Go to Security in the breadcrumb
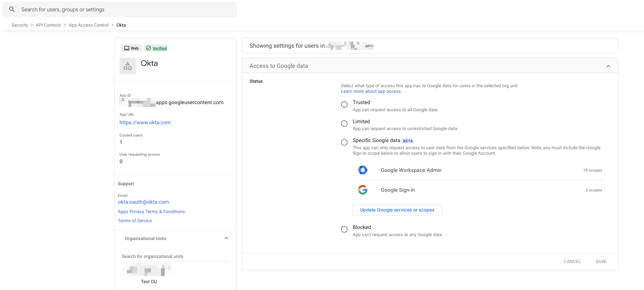This screenshot has width=644, height=290. [x=20, y=25]
